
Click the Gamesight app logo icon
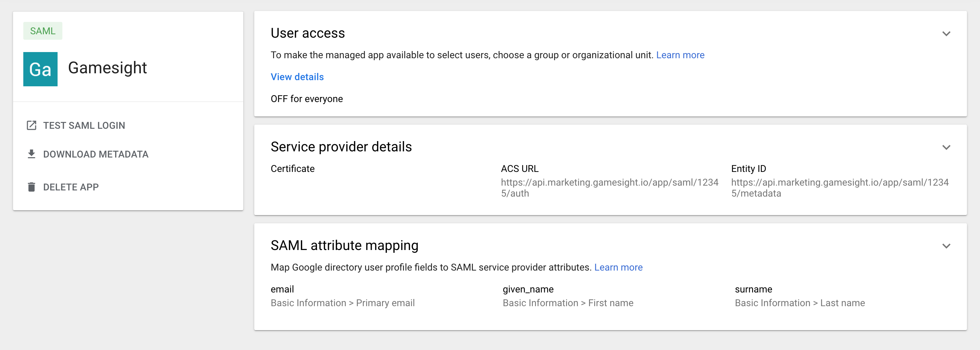[x=40, y=69]
